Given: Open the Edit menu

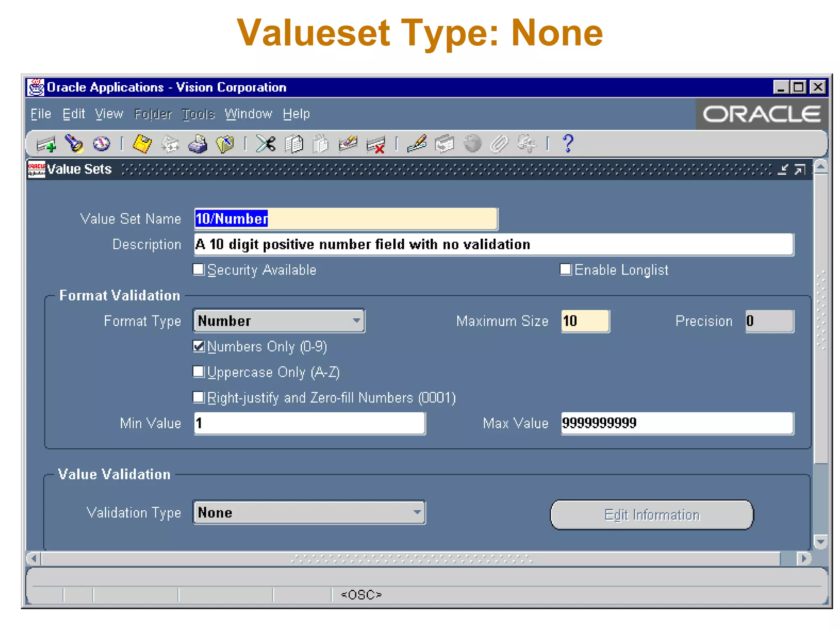Looking at the screenshot, I should (x=74, y=114).
